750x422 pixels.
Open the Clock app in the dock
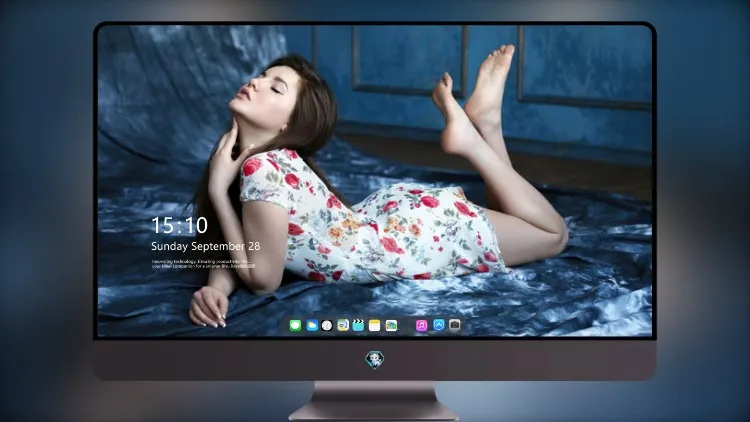click(327, 326)
